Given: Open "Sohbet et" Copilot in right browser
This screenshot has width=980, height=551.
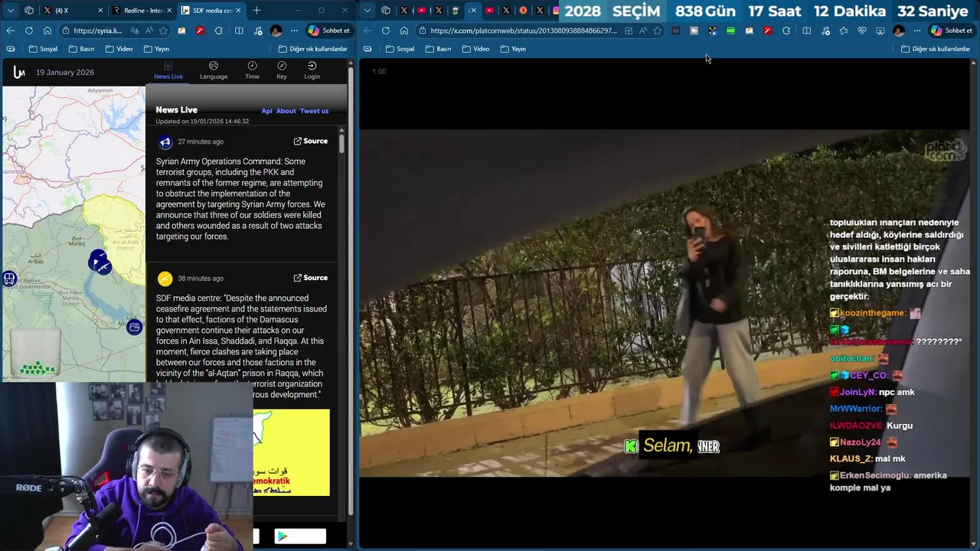Looking at the screenshot, I should click(952, 31).
